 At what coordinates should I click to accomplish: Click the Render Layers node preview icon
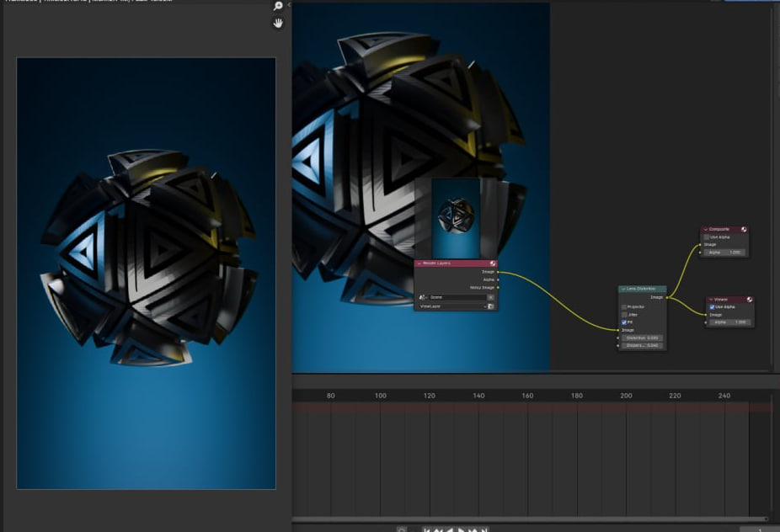tap(492, 263)
